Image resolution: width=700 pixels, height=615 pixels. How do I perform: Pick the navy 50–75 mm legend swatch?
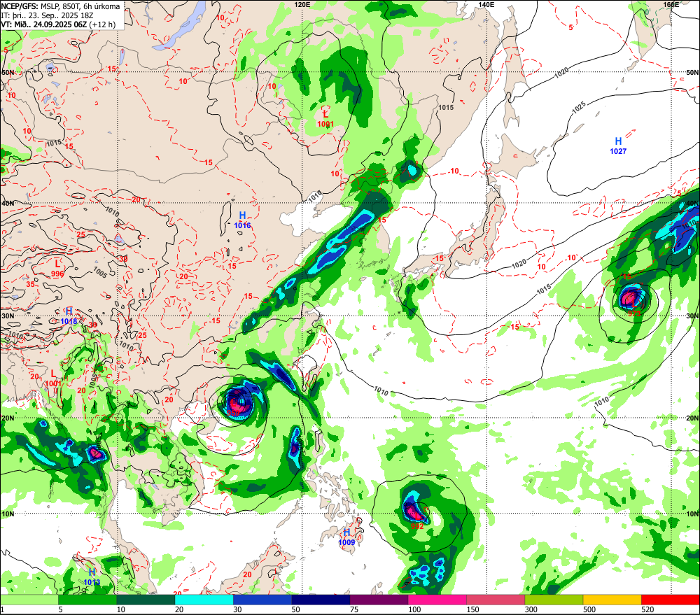tap(321, 600)
